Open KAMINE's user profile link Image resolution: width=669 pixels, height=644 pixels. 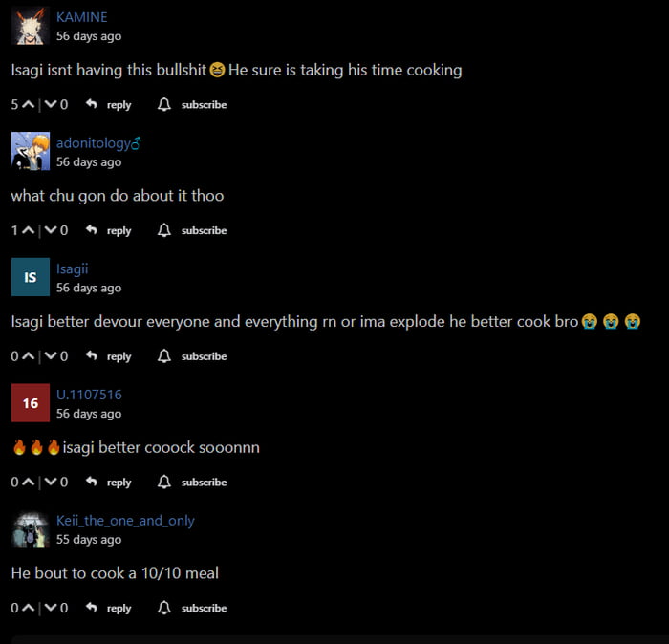click(x=82, y=17)
